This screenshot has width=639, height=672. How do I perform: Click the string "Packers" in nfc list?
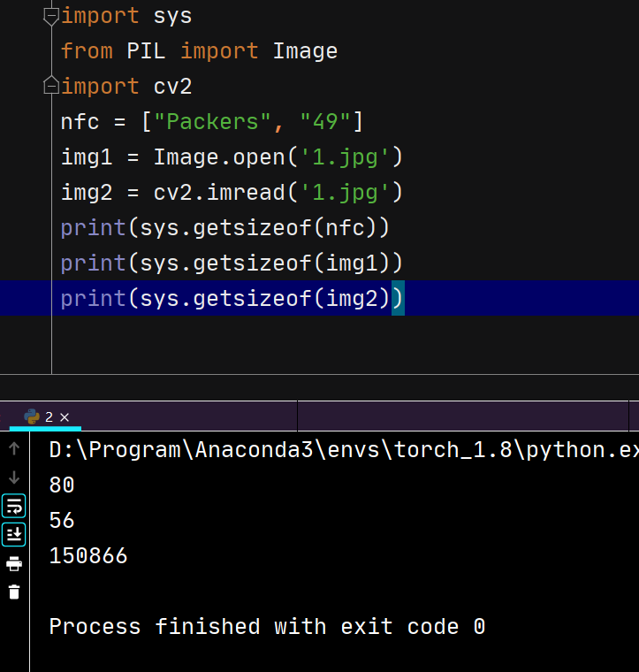(212, 122)
